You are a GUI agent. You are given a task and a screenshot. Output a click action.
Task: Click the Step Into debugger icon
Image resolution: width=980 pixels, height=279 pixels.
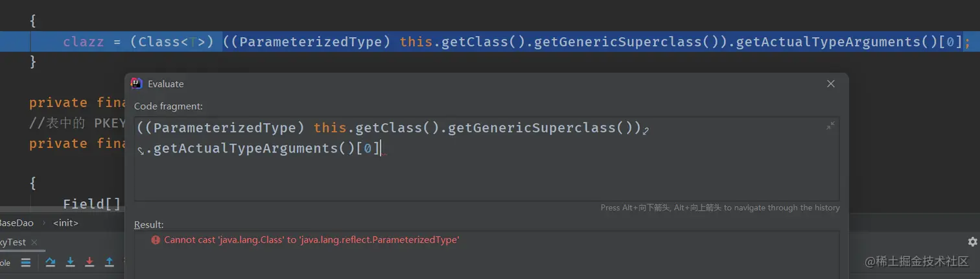click(x=70, y=262)
